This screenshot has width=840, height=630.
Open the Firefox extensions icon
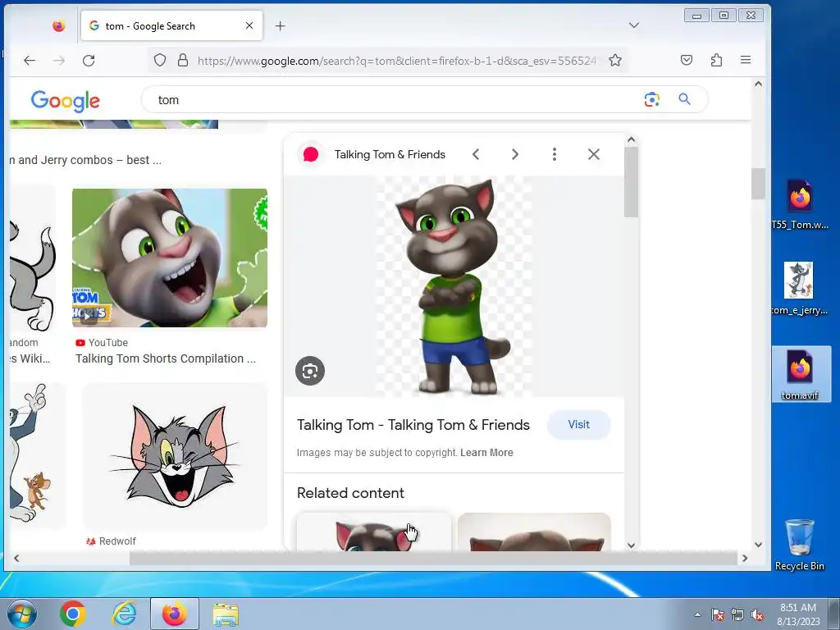click(716, 60)
